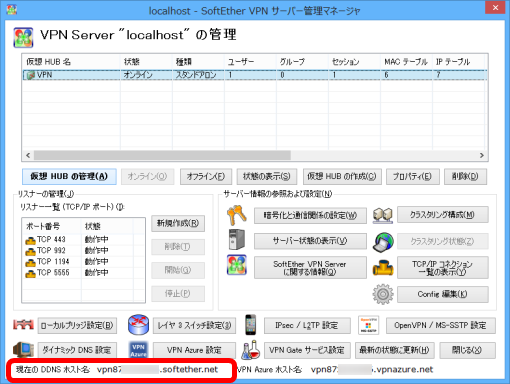The image size is (510, 384).
Task: Click the hub list scroll right arrow
Action: pos(482,155)
